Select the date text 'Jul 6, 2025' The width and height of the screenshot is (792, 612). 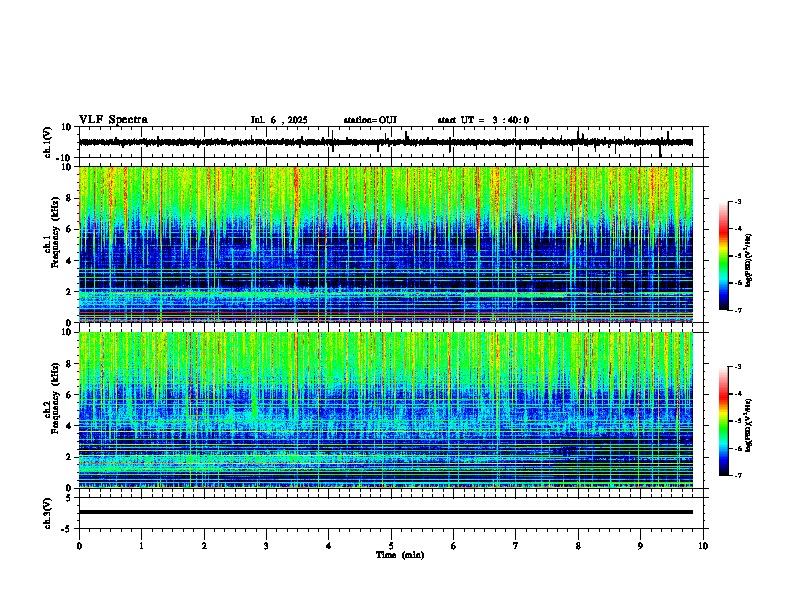pyautogui.click(x=279, y=120)
